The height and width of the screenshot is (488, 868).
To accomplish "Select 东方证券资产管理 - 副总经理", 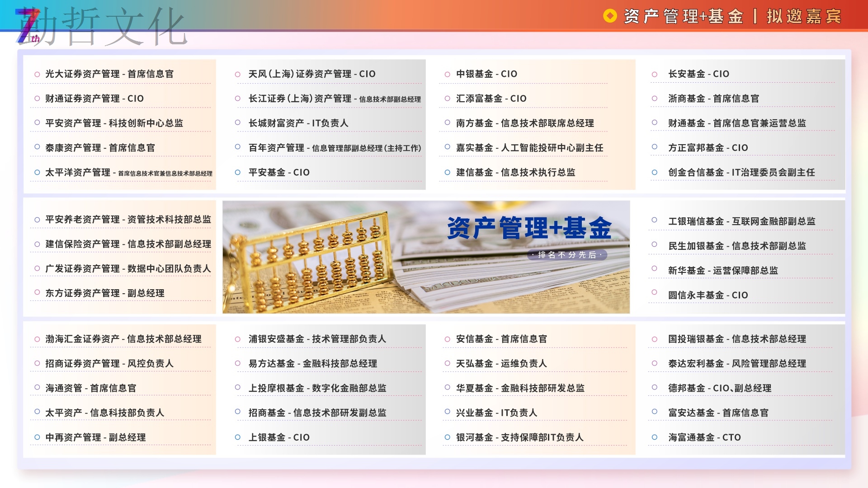I will pyautogui.click(x=105, y=293).
